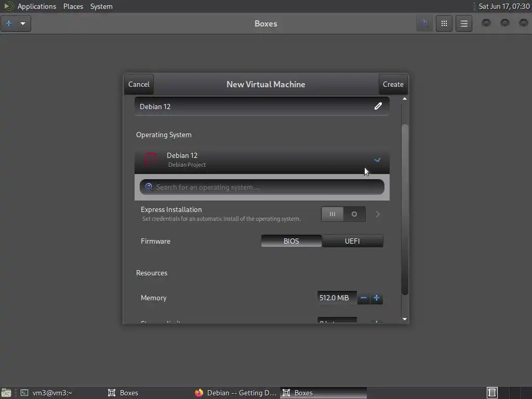Cancel the New Virtual Machine dialog
Screen dimensions: 532x399
(x=139, y=84)
